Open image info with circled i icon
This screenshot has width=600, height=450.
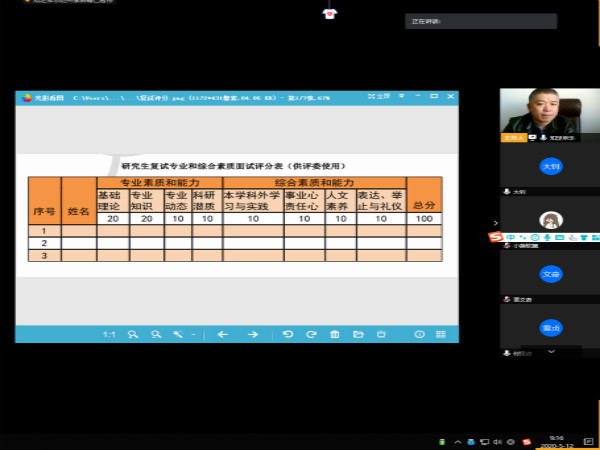coord(419,334)
